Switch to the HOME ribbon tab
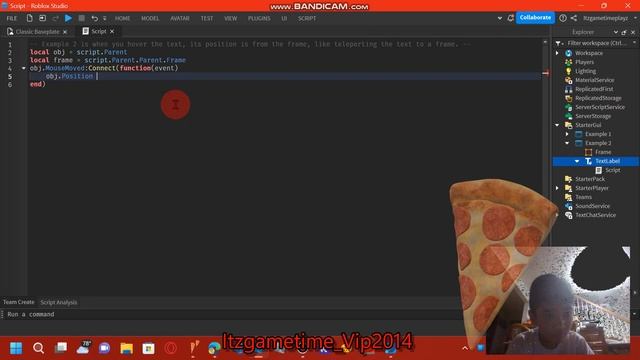 click(122, 18)
